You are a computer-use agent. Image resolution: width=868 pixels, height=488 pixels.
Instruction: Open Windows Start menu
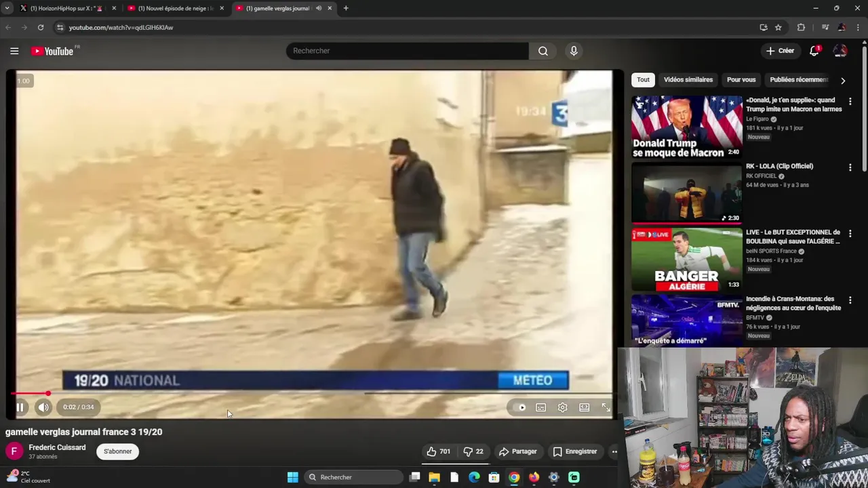click(293, 477)
